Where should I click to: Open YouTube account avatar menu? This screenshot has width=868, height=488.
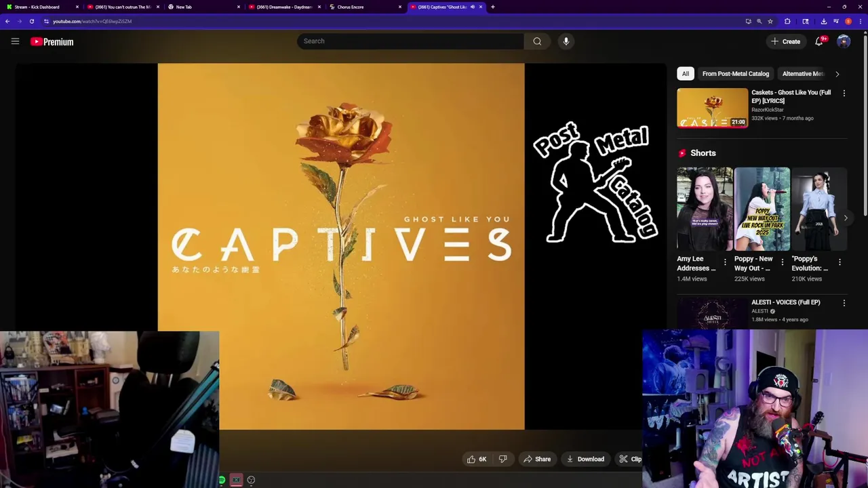click(x=844, y=41)
